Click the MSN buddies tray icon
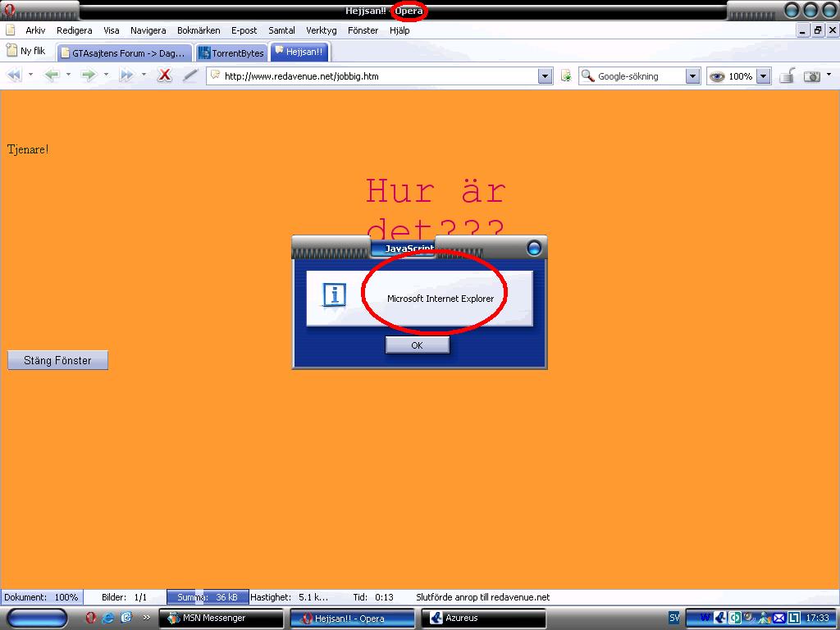Screen dimensions: 840x630 tap(765, 619)
